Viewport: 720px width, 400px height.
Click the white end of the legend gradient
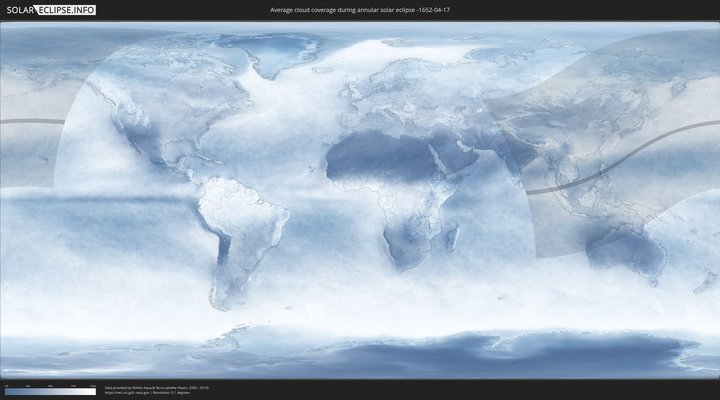click(93, 391)
